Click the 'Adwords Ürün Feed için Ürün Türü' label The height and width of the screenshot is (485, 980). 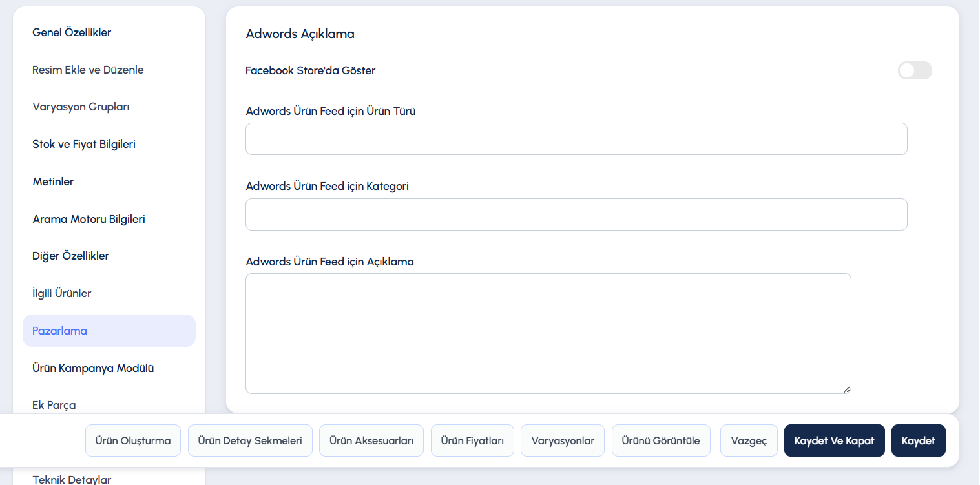[331, 111]
